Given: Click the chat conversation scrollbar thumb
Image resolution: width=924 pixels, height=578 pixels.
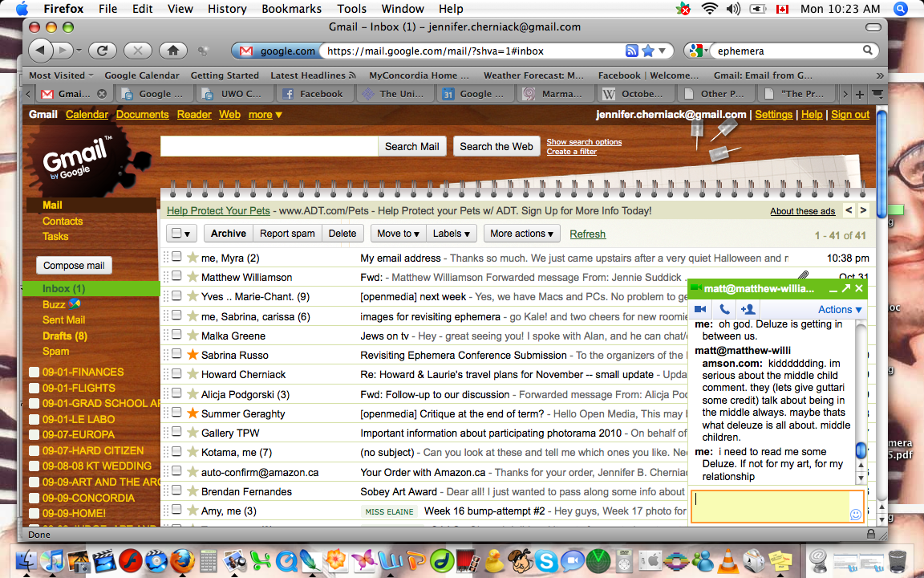Looking at the screenshot, I should click(x=861, y=450).
